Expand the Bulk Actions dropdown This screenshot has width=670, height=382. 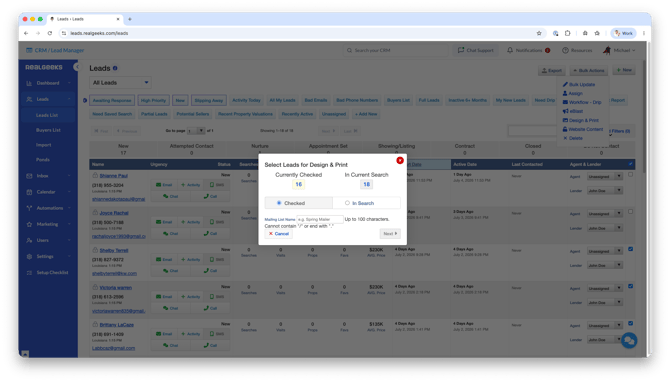pyautogui.click(x=589, y=71)
